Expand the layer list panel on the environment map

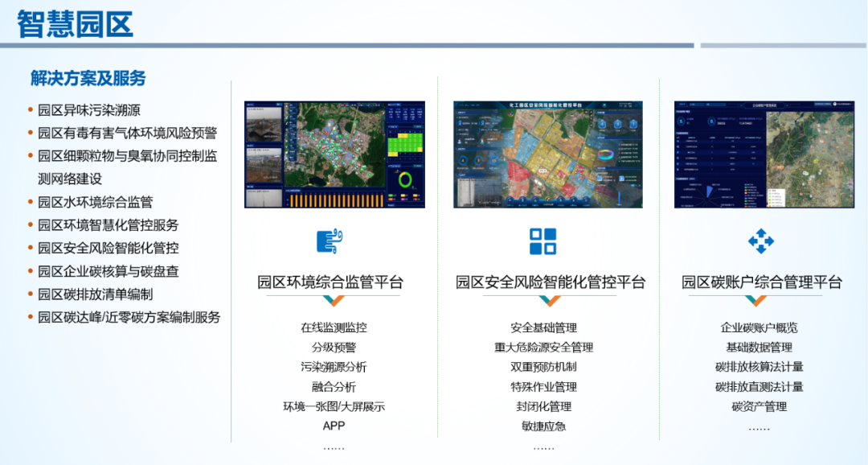tap(291, 132)
